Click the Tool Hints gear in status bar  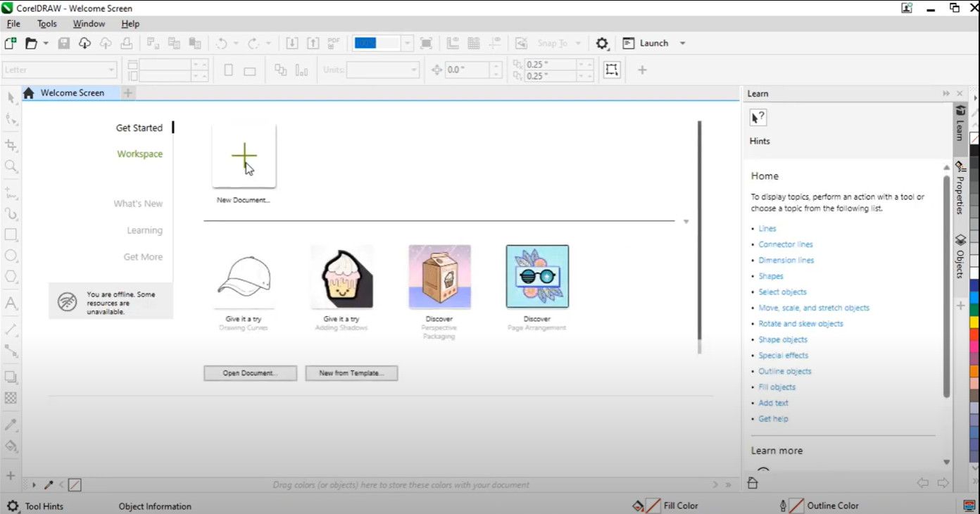tap(12, 506)
